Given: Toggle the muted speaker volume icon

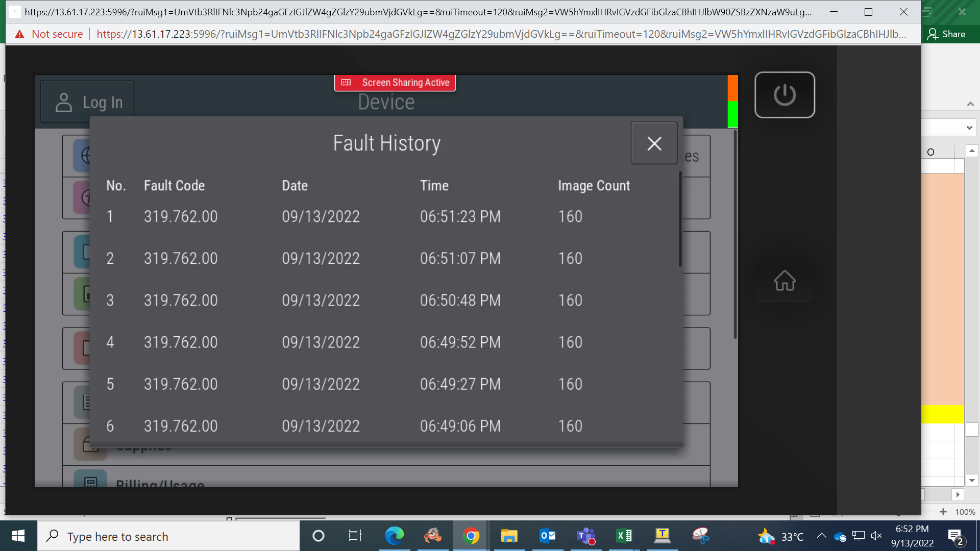Looking at the screenshot, I should [x=876, y=536].
